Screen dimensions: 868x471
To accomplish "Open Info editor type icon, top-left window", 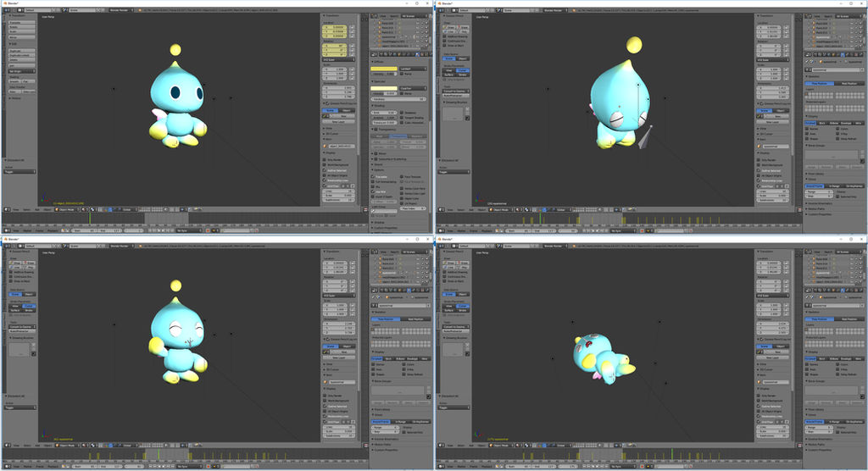I will click(7, 10).
